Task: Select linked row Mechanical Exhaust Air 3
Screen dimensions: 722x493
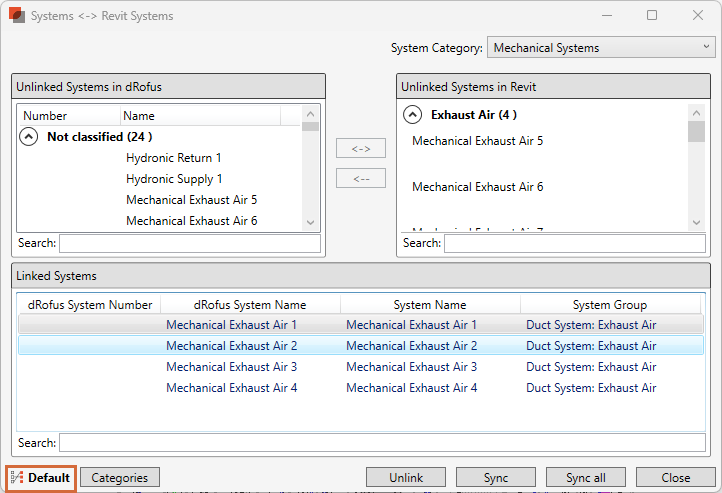Action: pos(232,367)
